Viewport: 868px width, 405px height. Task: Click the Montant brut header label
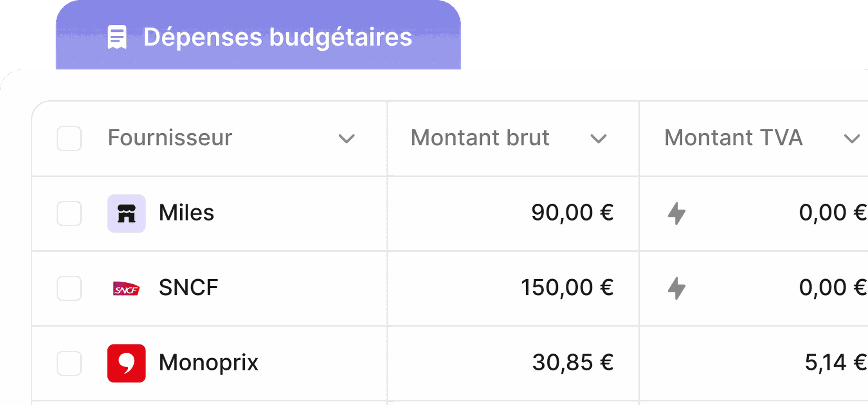click(480, 138)
